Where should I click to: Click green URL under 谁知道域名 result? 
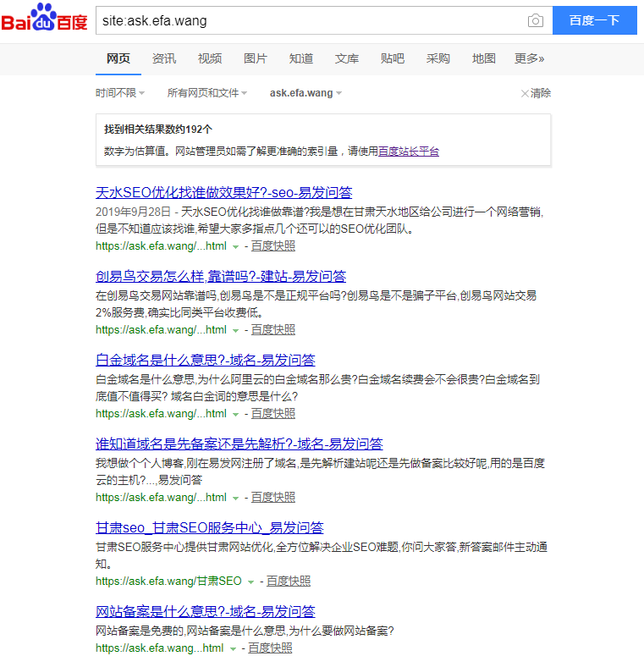(x=161, y=497)
